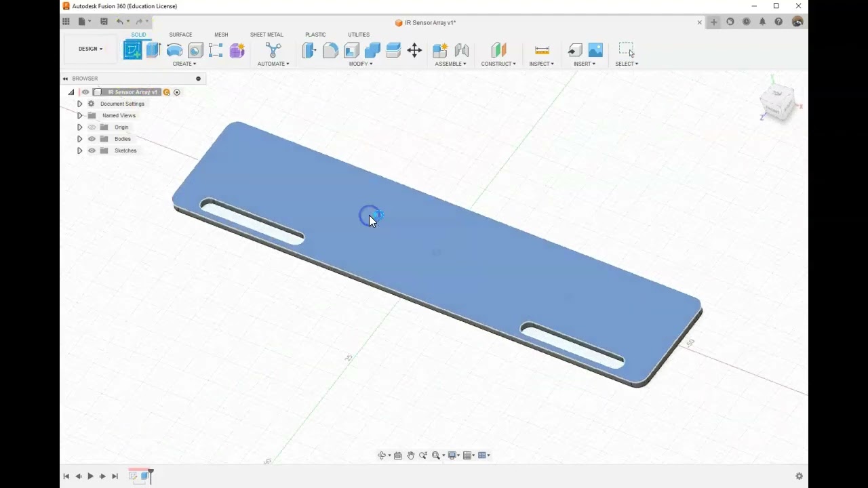Open the MODIFY dropdown menu
868x488 pixels.
361,64
